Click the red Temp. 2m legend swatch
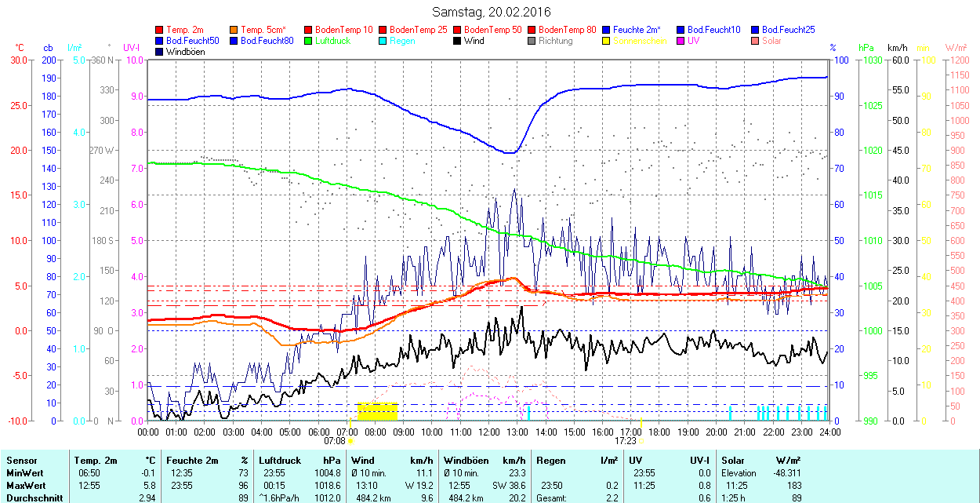The width and height of the screenshot is (980, 503). [x=160, y=30]
